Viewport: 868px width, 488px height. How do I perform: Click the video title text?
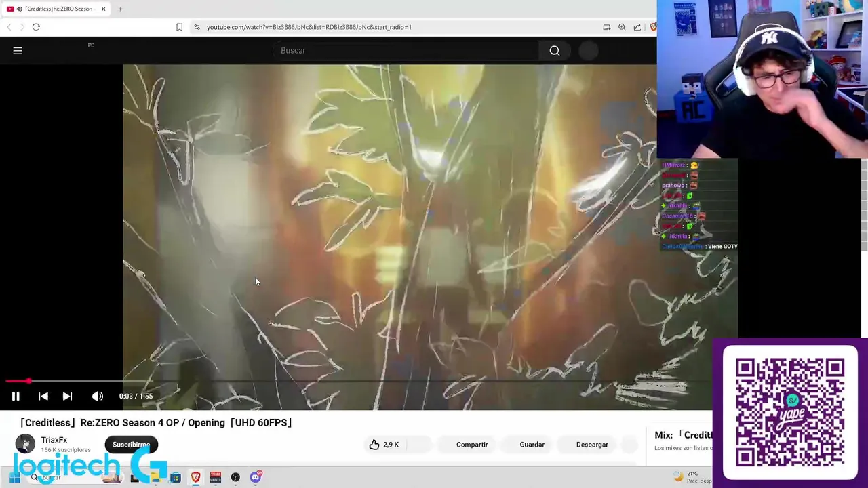tap(156, 423)
